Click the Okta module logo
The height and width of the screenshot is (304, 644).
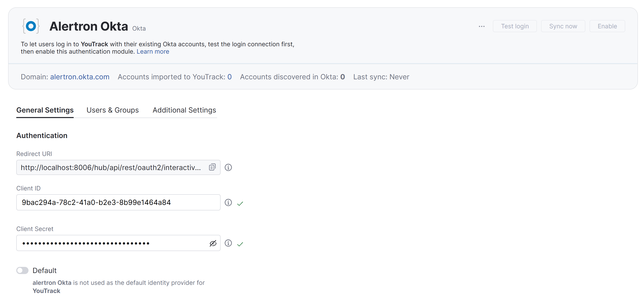click(31, 25)
